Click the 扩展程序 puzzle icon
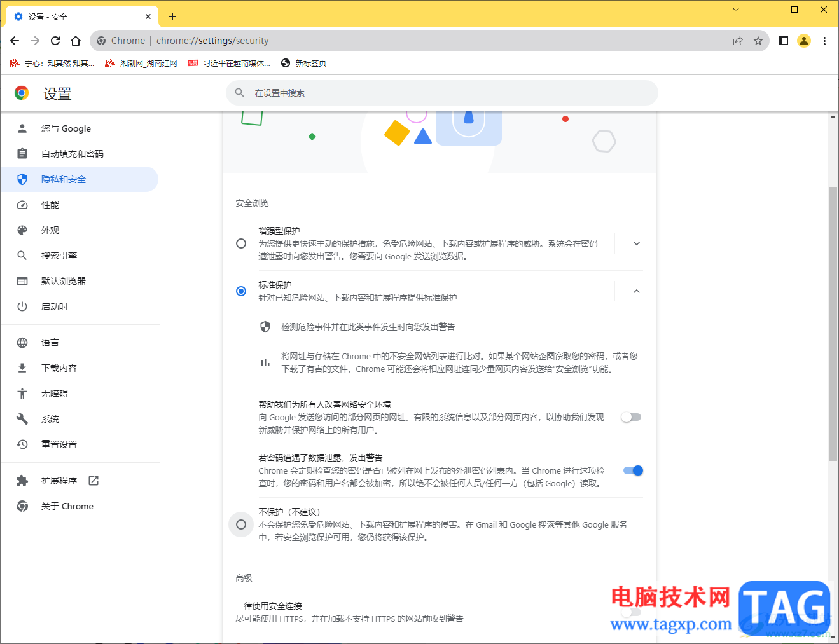839x644 pixels. pyautogui.click(x=22, y=481)
